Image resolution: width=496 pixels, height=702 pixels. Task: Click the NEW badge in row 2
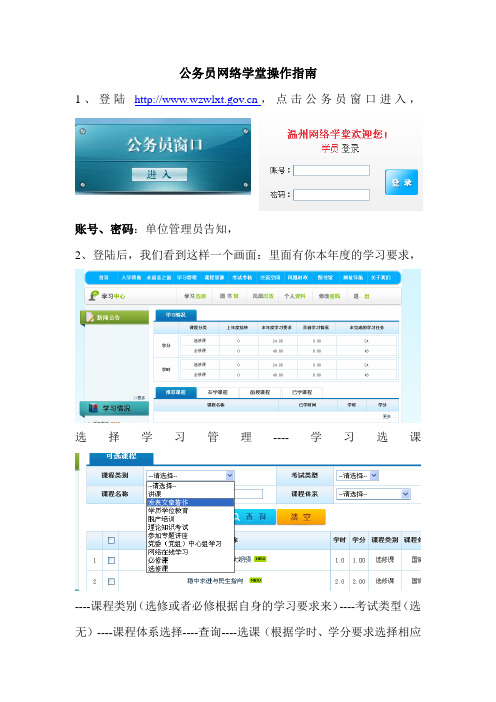click(256, 580)
